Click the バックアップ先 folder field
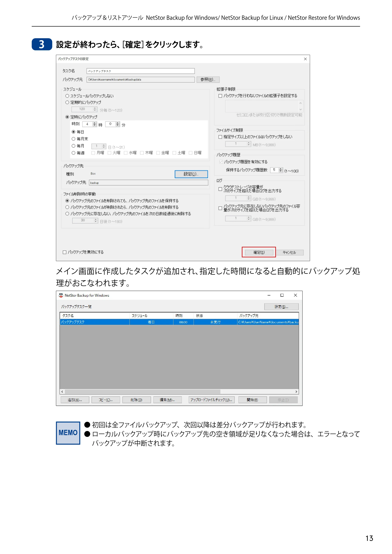Image resolution: width=392 pixels, height=554 pixels. (148, 183)
